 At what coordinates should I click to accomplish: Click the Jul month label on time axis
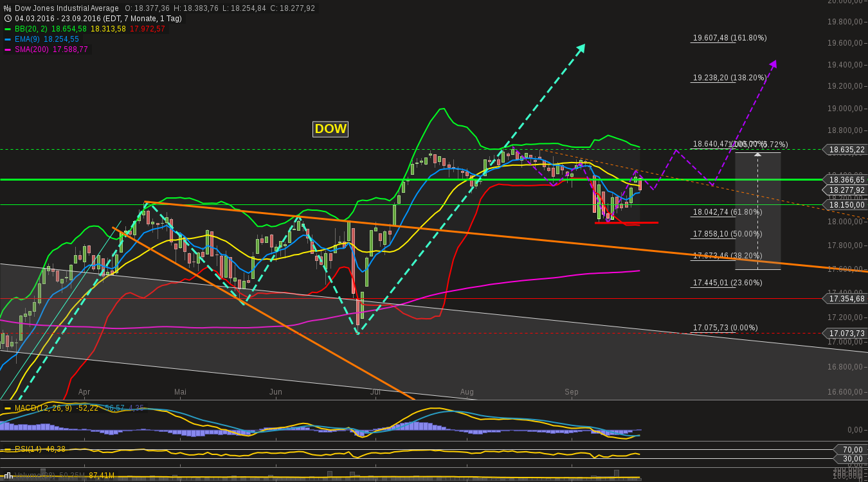[375, 391]
